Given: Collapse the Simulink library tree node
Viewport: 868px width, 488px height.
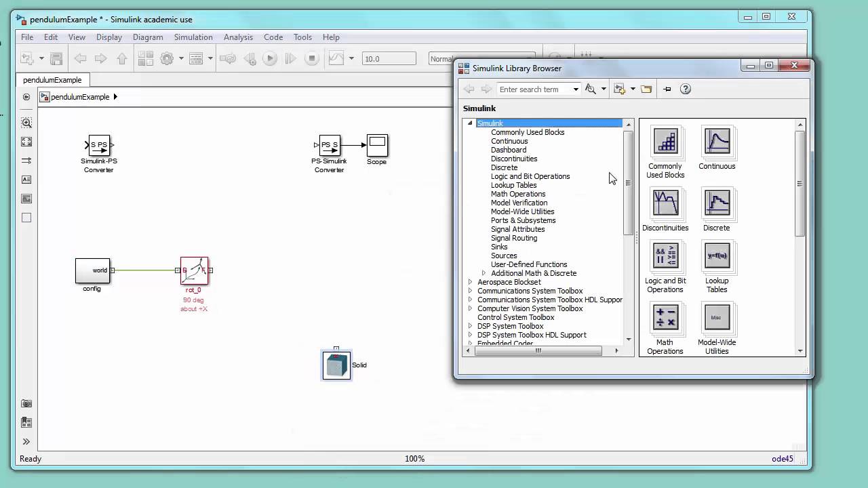Looking at the screenshot, I should tap(470, 123).
